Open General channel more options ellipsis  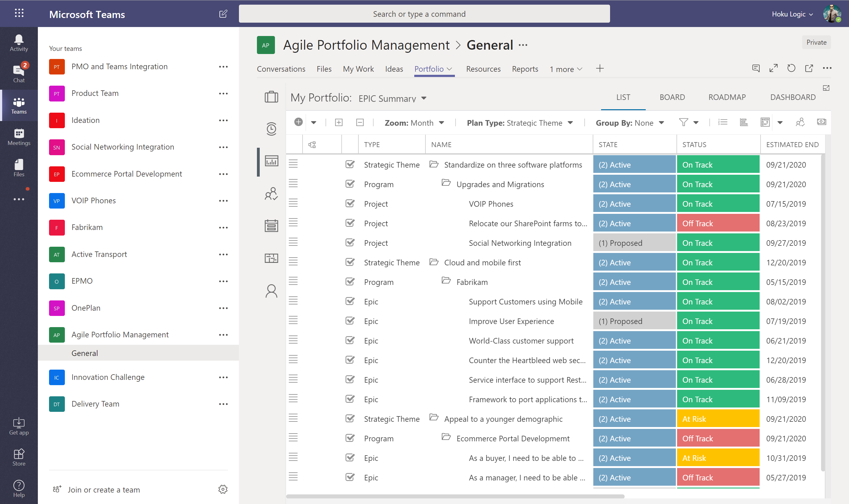coord(523,45)
